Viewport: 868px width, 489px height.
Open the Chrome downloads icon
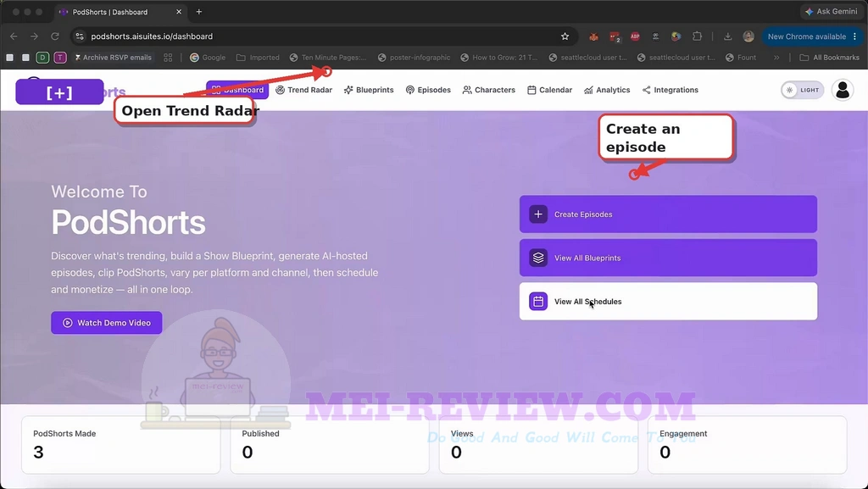click(x=727, y=36)
